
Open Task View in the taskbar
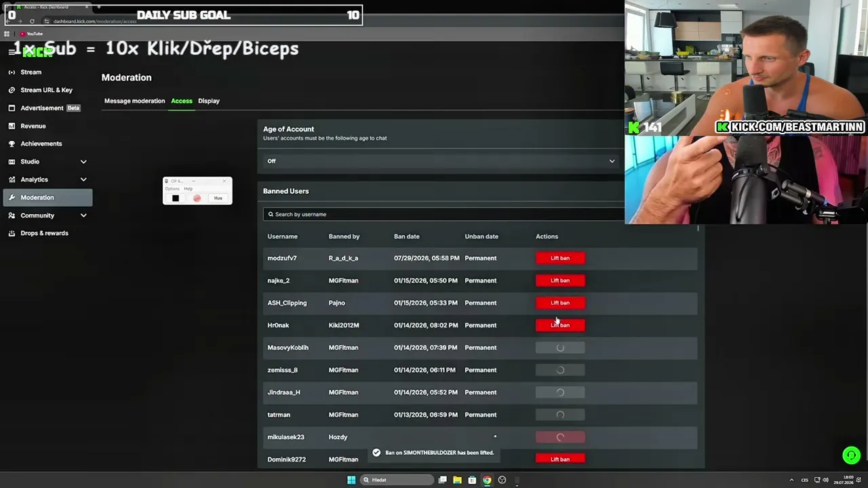point(442,480)
